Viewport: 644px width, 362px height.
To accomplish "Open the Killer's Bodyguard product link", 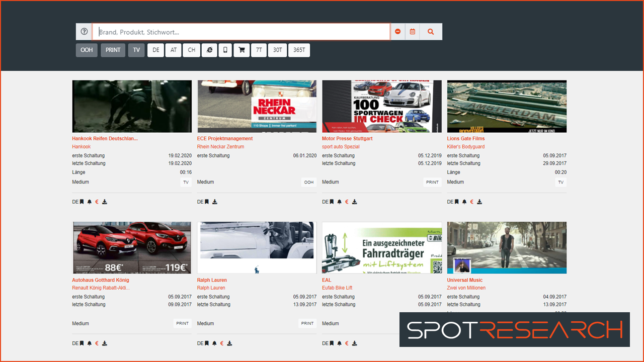I will (x=466, y=147).
